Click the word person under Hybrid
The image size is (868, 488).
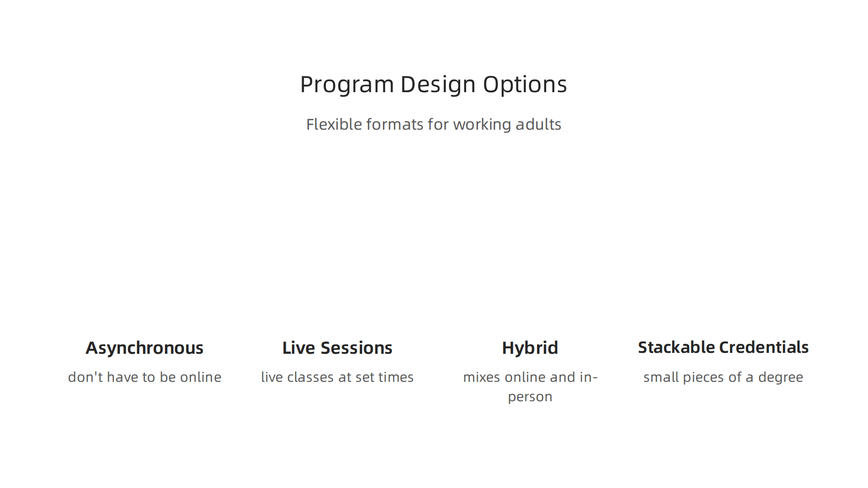point(530,397)
